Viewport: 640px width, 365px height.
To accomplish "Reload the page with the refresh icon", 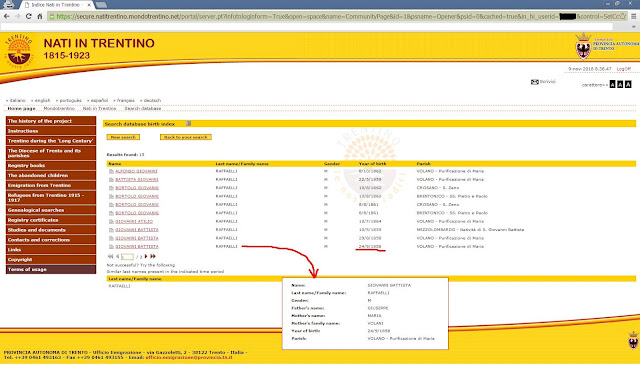I will click(29, 16).
